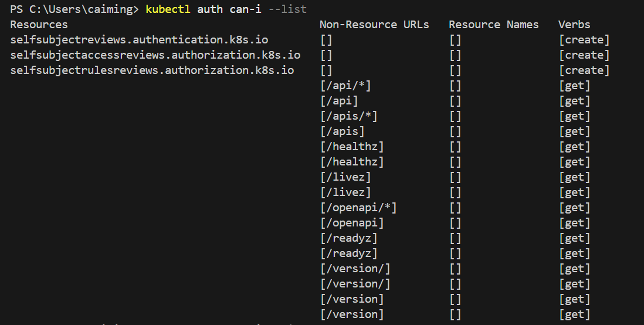Click the [/apis] URL entry
644x325 pixels.
[342, 131]
